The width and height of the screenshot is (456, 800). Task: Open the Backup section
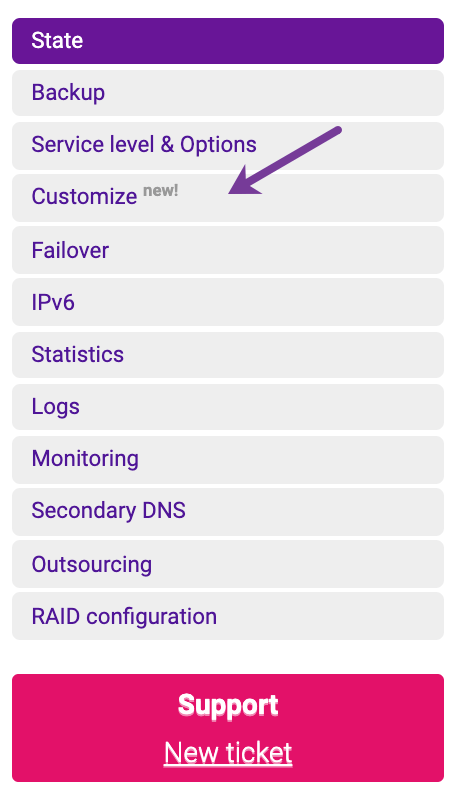point(228,93)
